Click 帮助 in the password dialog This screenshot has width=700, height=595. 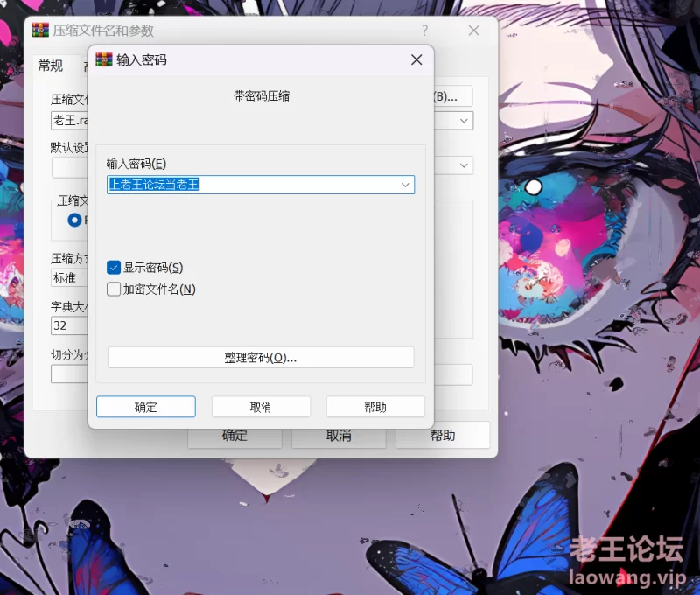(x=375, y=407)
